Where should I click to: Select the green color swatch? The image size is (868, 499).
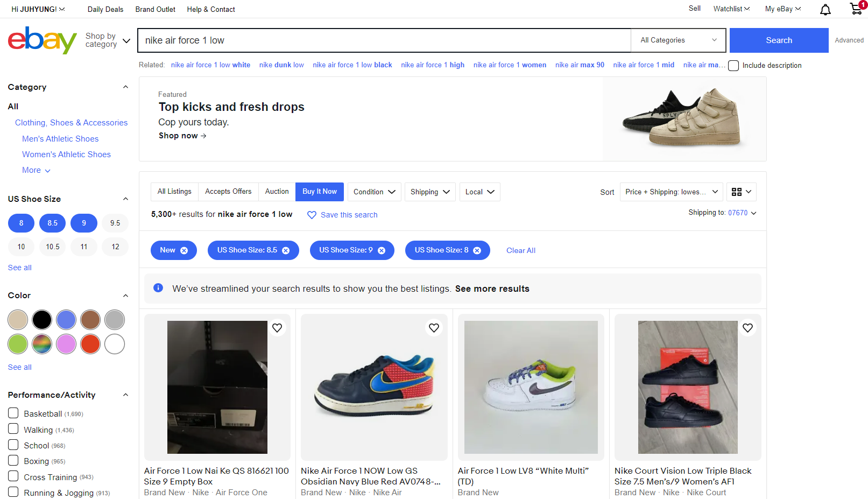18,344
